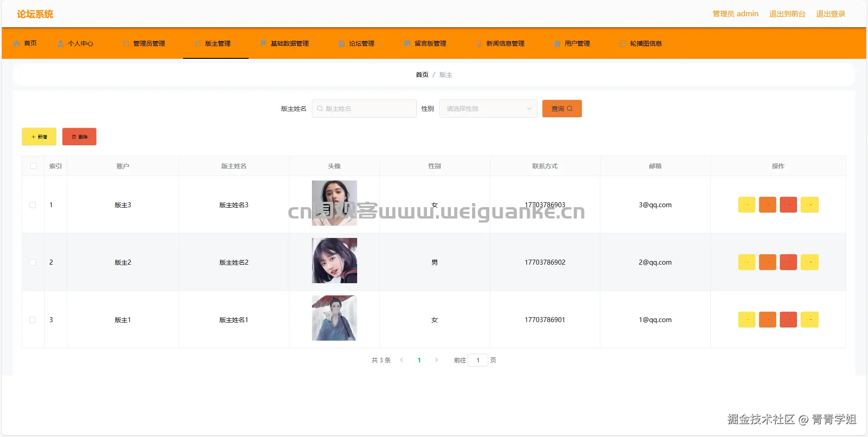This screenshot has height=437, width=868.
Task: Open the 论坛管理 menu label
Action: [x=362, y=43]
